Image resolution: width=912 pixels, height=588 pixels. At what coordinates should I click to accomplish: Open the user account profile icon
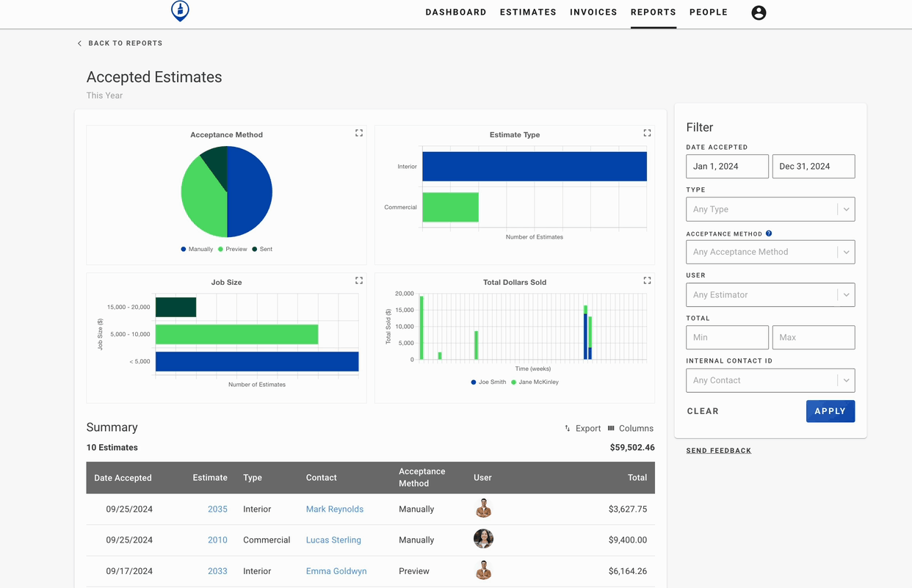(x=759, y=12)
